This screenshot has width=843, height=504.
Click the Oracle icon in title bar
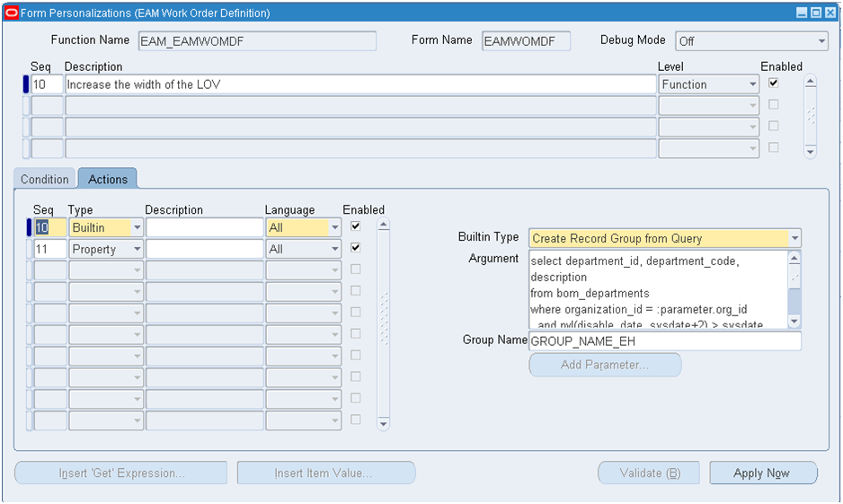pos(11,13)
